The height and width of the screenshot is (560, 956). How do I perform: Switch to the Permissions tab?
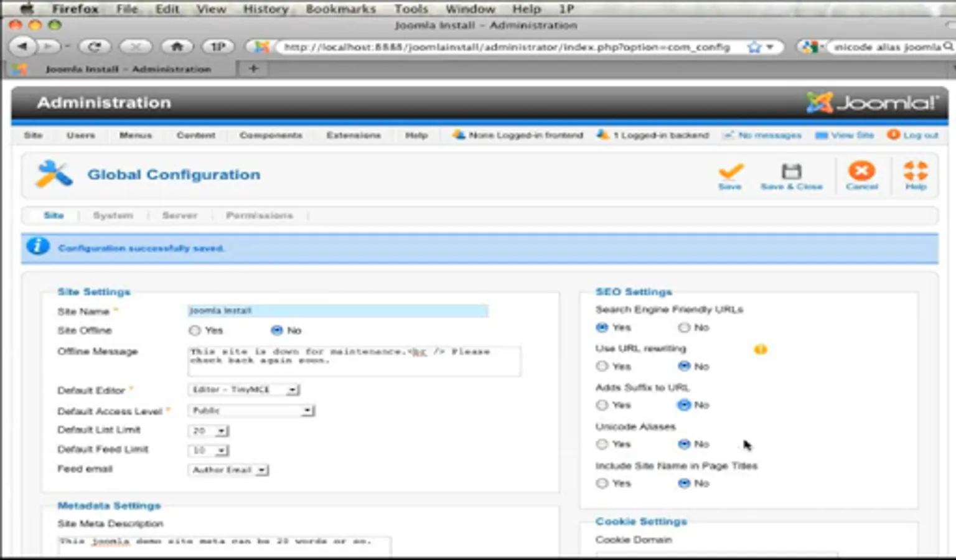[260, 215]
